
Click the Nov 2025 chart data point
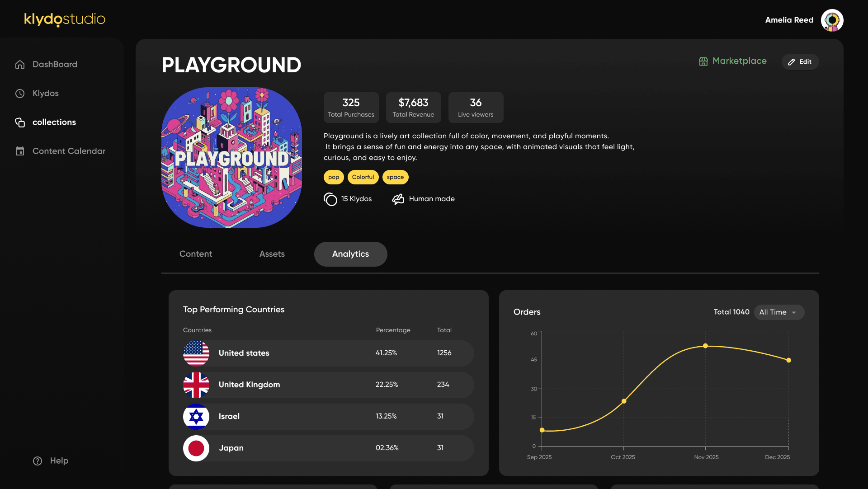tap(705, 346)
